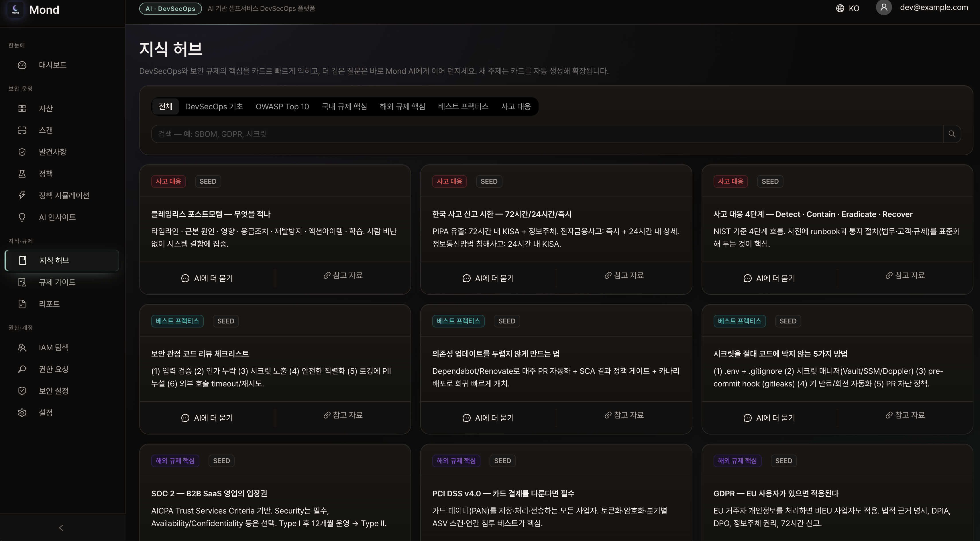Click the 시크릿을 절대 코드에 박지 않는 card title

pos(781,354)
